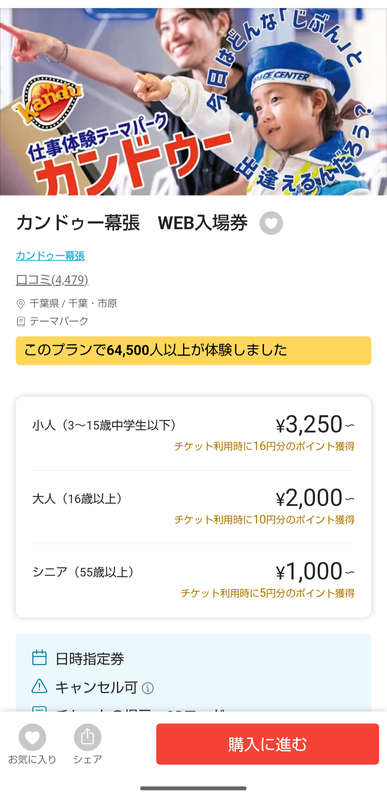This screenshot has height=800, width=387.
Task: Select the 大人 ¥2,000 ticket row
Action: pos(193,507)
